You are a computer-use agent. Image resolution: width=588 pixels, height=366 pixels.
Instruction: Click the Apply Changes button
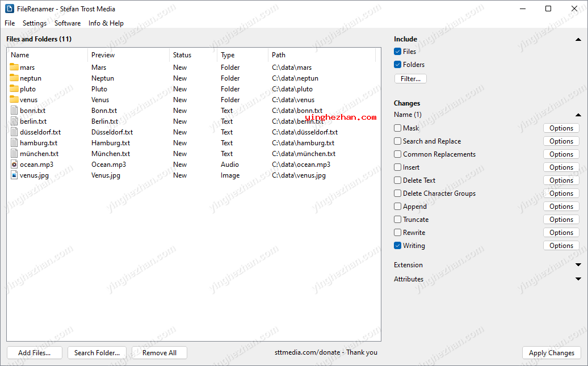point(551,353)
